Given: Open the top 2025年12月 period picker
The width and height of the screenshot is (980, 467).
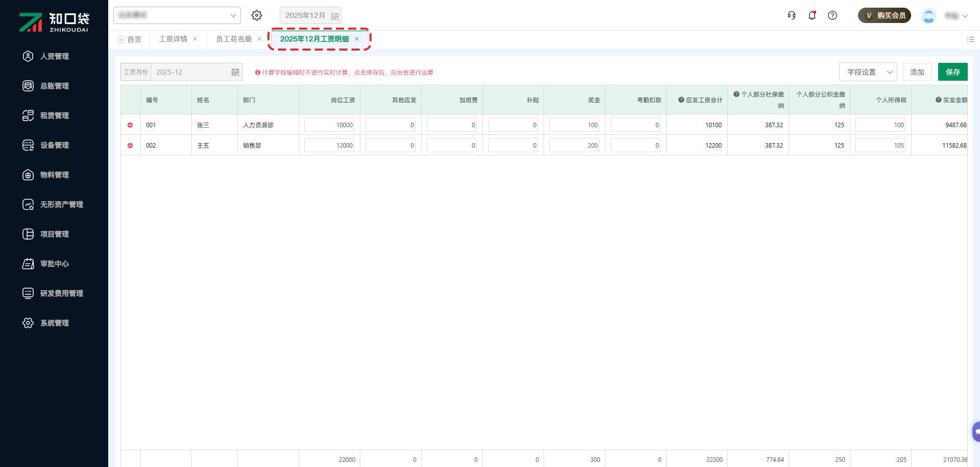Looking at the screenshot, I should [310, 15].
